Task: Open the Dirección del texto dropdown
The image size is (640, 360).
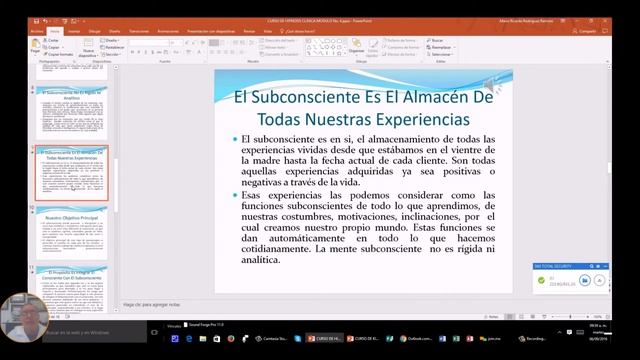Action: pos(278,40)
